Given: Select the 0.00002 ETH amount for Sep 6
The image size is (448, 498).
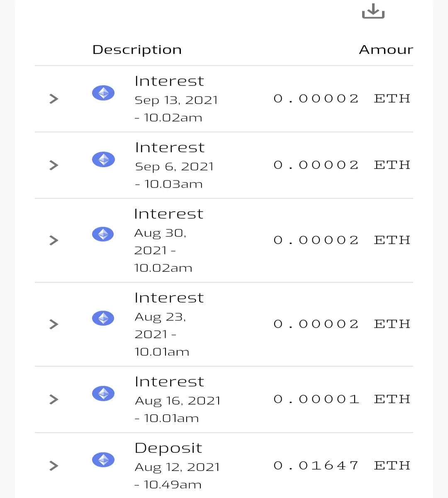Looking at the screenshot, I should pos(342,165).
